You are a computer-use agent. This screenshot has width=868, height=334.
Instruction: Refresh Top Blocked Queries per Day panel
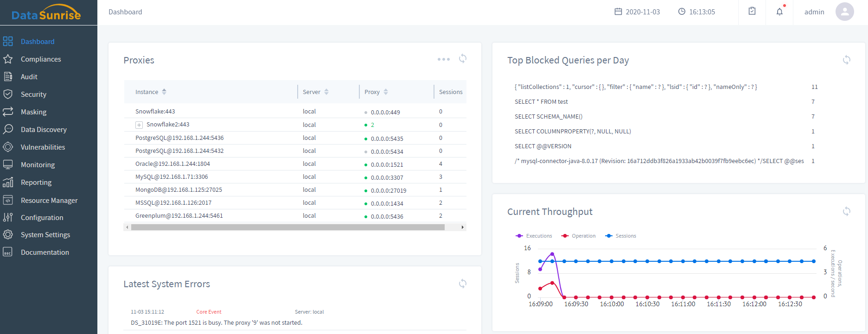pyautogui.click(x=846, y=60)
